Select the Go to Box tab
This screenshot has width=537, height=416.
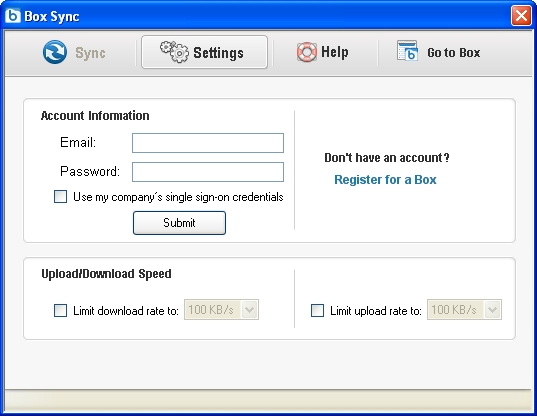point(439,52)
